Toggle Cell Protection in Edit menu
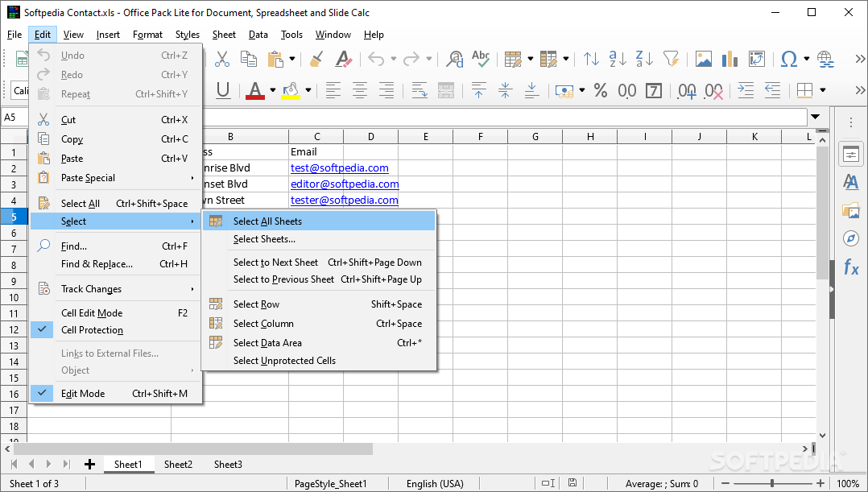This screenshot has width=868, height=492. [116, 330]
